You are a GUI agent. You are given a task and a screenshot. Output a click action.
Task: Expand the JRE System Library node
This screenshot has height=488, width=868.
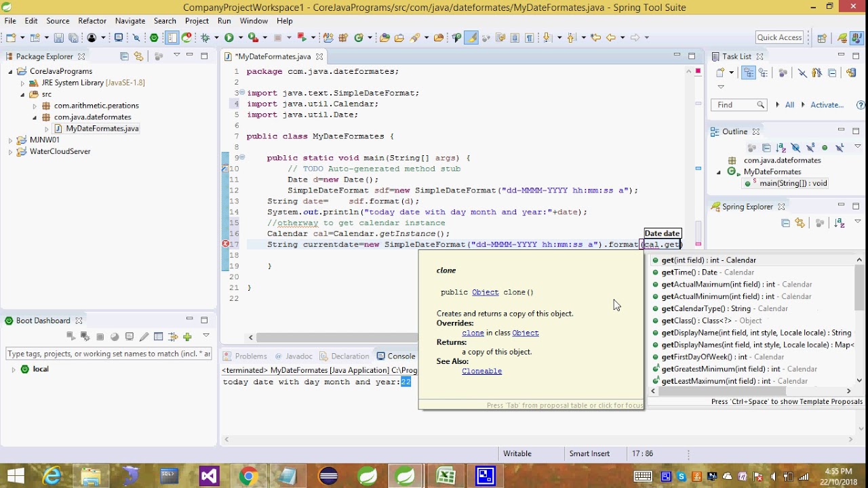tap(22, 83)
